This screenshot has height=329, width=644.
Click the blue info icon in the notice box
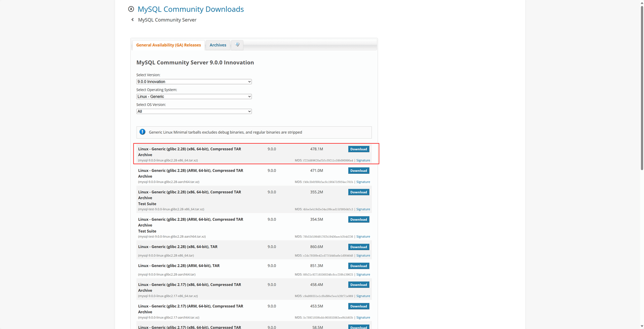tap(143, 132)
